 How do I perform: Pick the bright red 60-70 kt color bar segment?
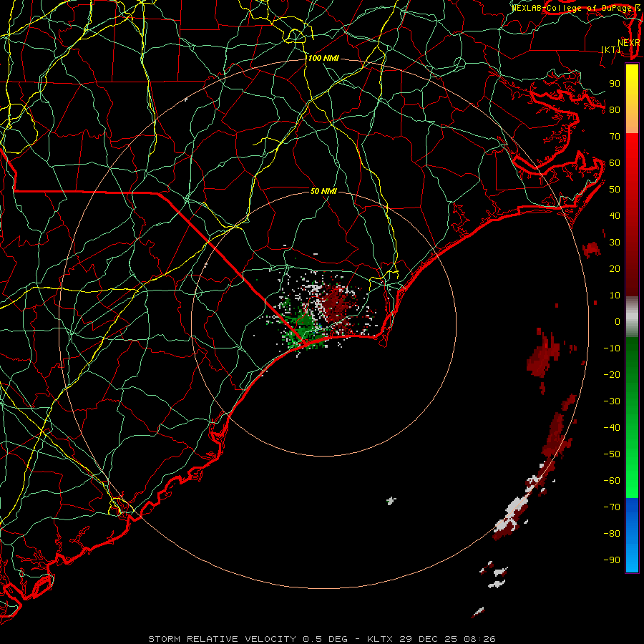click(632, 149)
